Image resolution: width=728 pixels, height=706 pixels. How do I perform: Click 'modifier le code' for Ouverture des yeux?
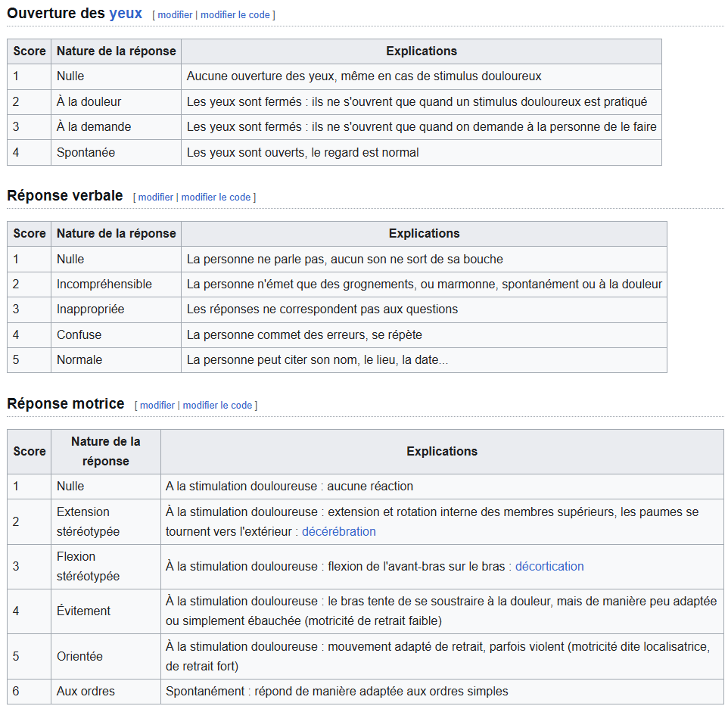pyautogui.click(x=235, y=15)
